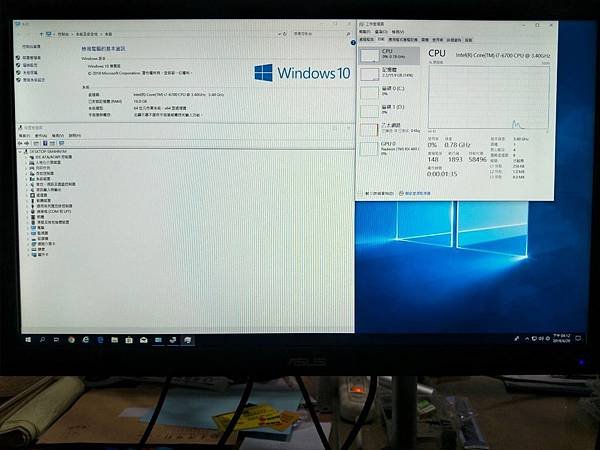
Task: Open the Mail envelope icon on taskbar
Action: [x=143, y=339]
